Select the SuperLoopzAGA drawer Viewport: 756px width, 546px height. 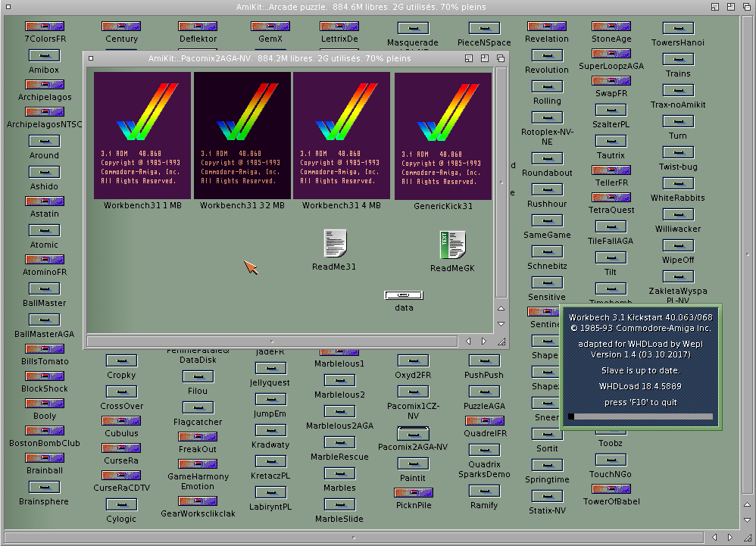[611, 54]
